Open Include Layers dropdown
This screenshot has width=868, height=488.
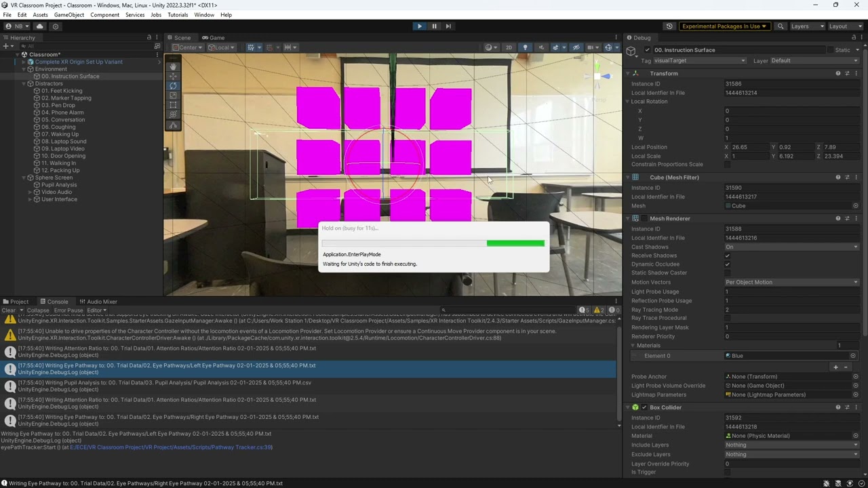pos(791,445)
